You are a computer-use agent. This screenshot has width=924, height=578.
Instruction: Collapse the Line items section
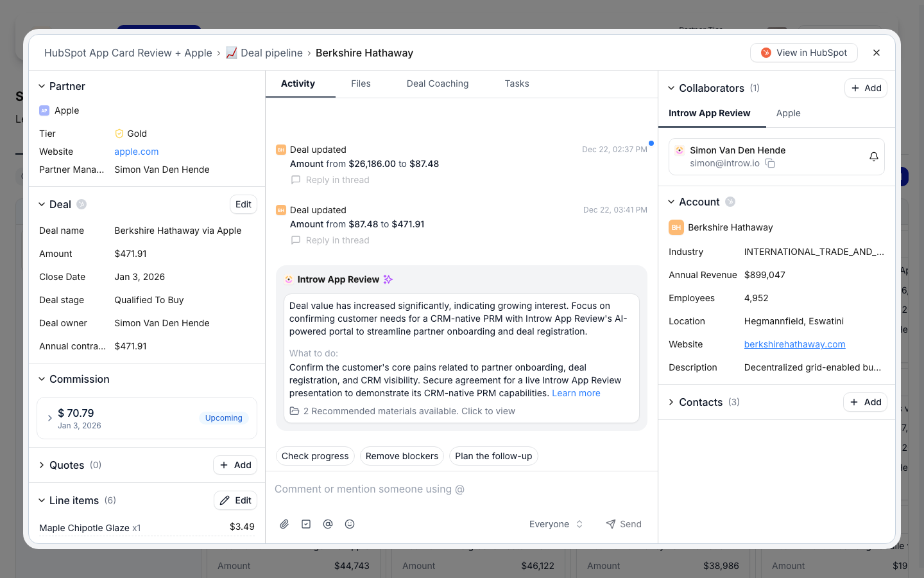coord(42,500)
